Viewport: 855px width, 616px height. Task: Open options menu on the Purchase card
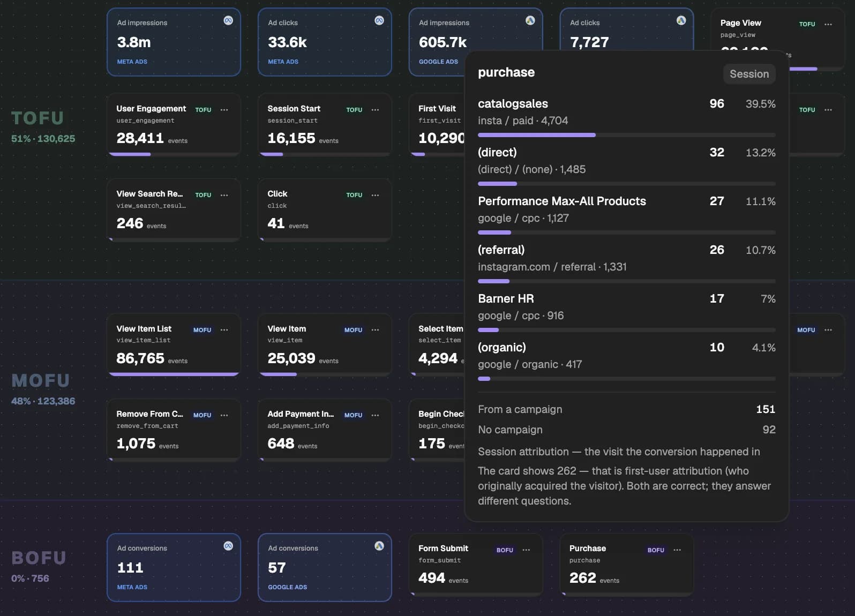pos(677,550)
